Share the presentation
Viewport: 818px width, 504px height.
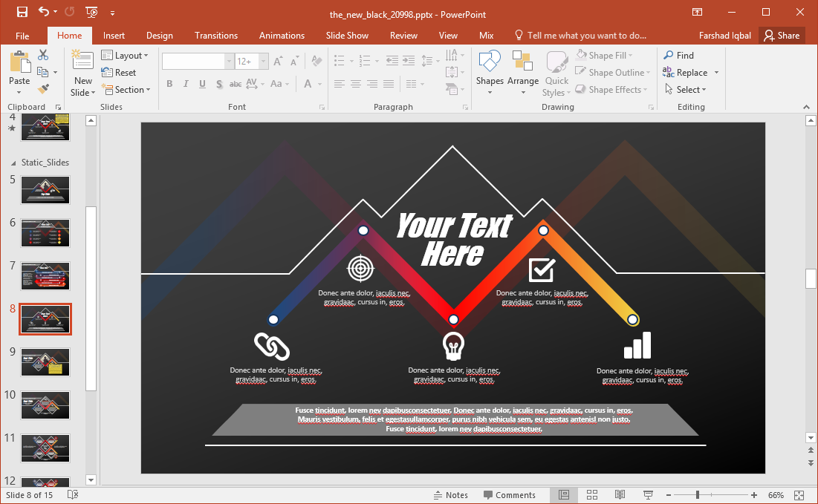tap(782, 36)
